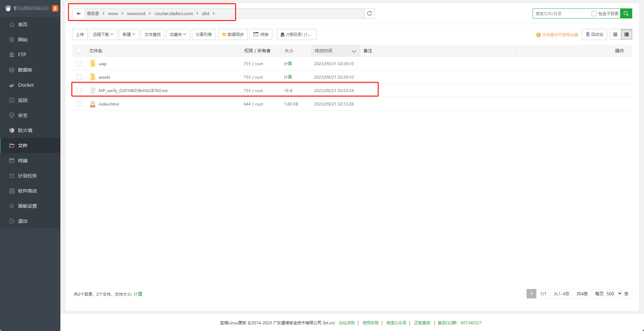Tick the checkbox for index.html
Viewport: 644px width, 331px height.
tap(79, 104)
